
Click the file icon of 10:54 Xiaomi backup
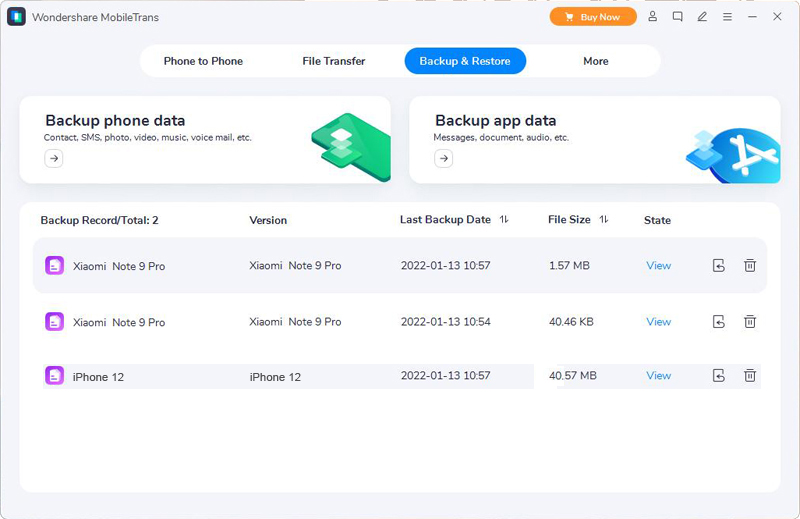(54, 322)
